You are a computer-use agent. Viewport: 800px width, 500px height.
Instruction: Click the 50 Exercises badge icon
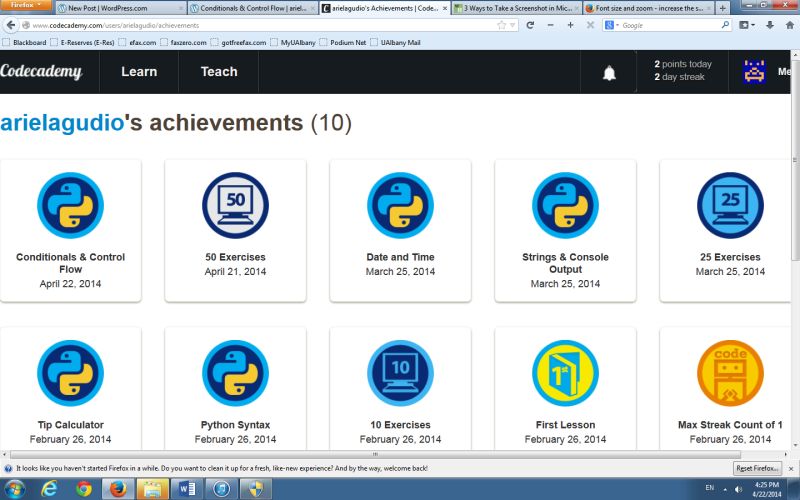[x=235, y=205]
